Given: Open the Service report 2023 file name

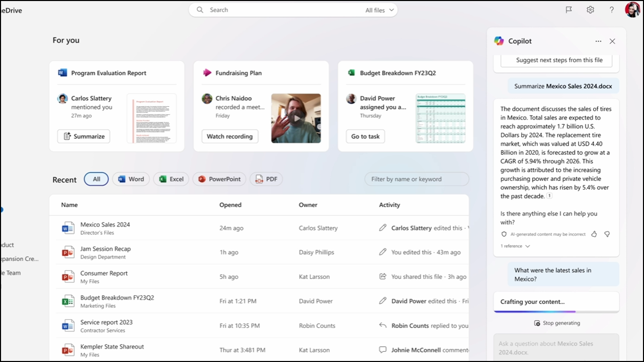Looking at the screenshot, I should tap(106, 322).
